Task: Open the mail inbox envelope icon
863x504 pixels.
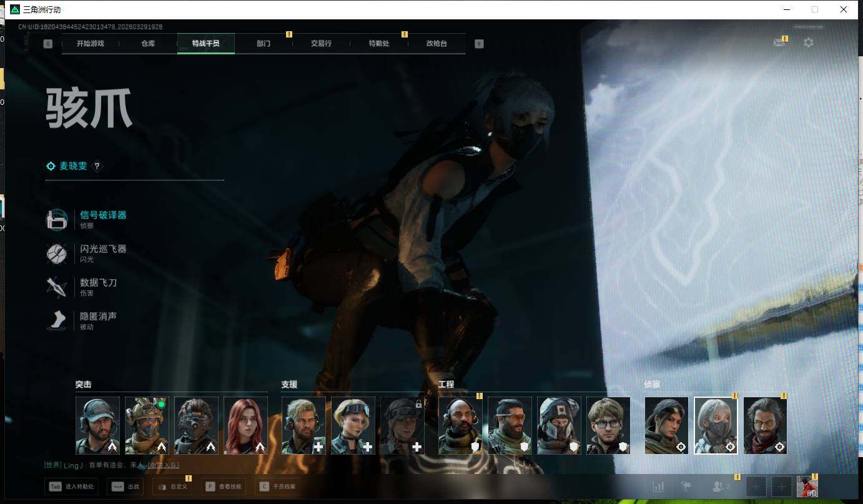Action: tap(779, 43)
